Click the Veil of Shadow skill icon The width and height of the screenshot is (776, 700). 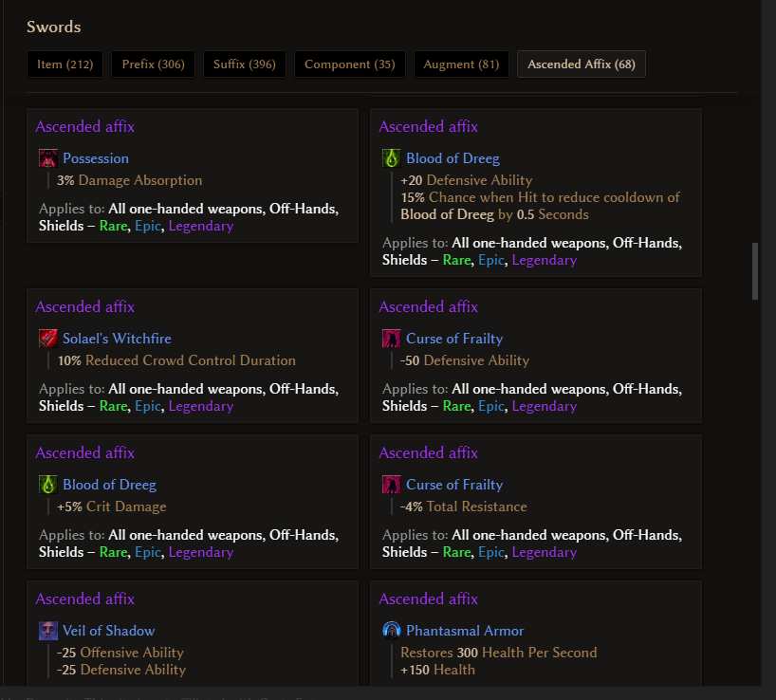coord(48,631)
